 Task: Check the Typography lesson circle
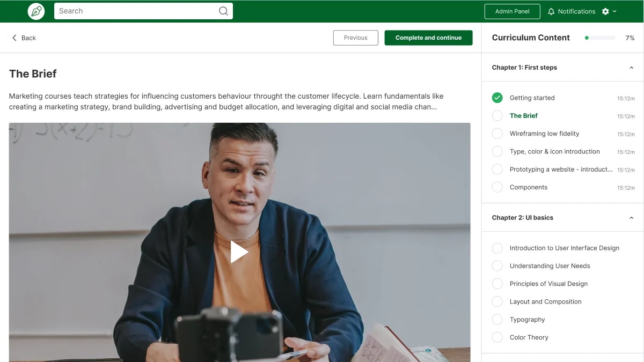coord(497,320)
